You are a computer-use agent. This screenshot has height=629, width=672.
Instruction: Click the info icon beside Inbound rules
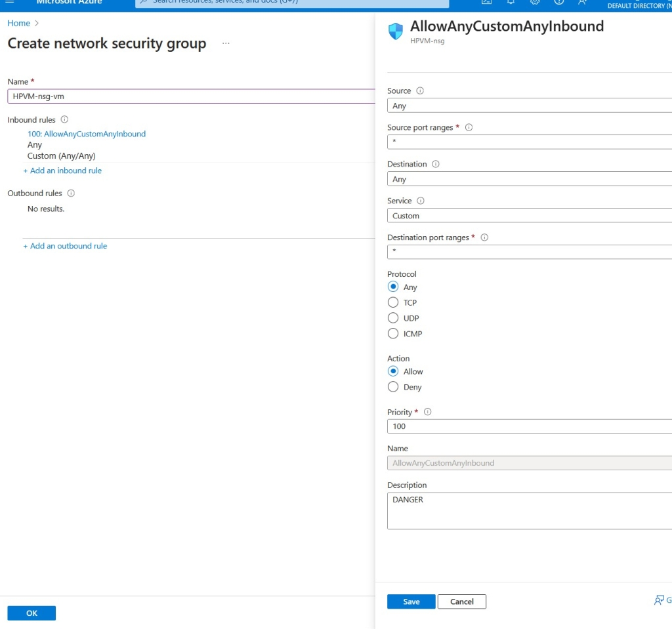64,120
